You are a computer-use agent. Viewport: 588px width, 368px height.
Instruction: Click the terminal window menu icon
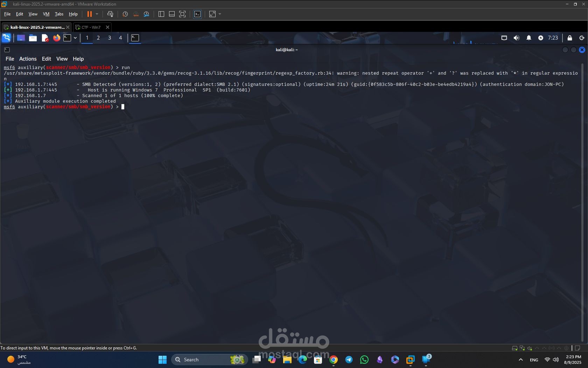click(7, 50)
